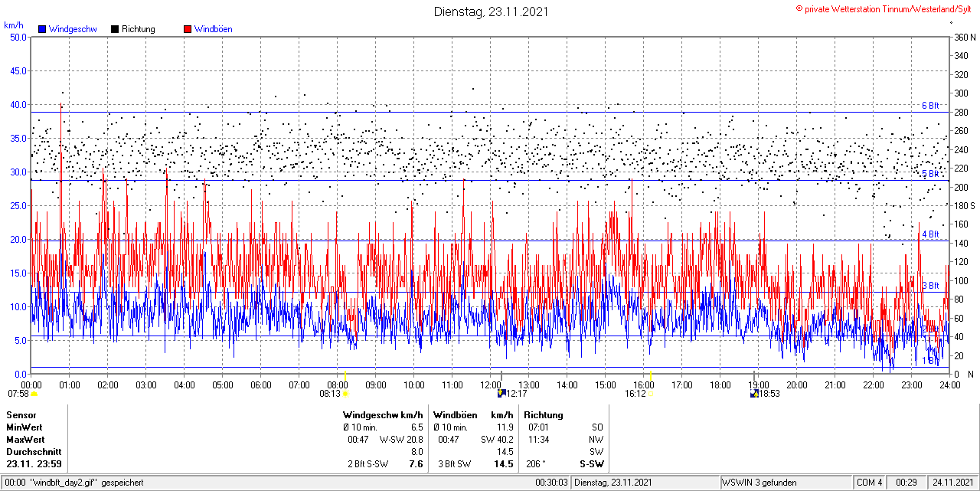Screen dimensions: 980x491
Task: Click the SW 40.2 maximum gust value
Action: tap(497, 440)
